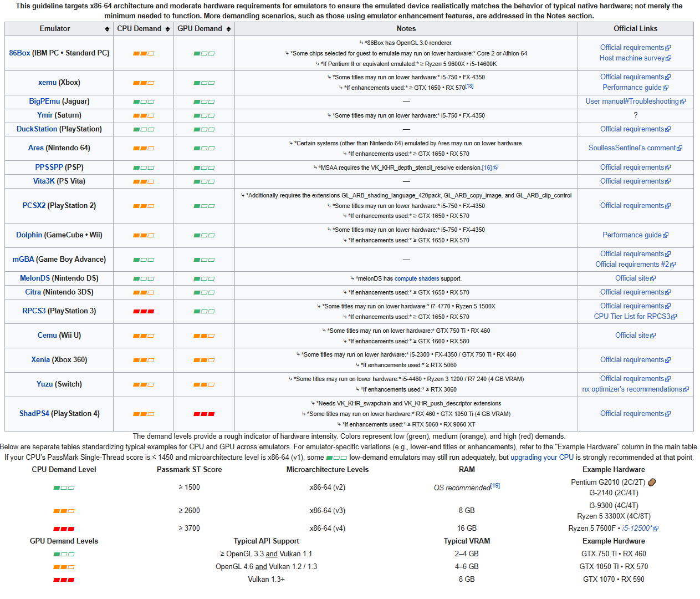Open citation [19] next to OS recommended

(495, 485)
